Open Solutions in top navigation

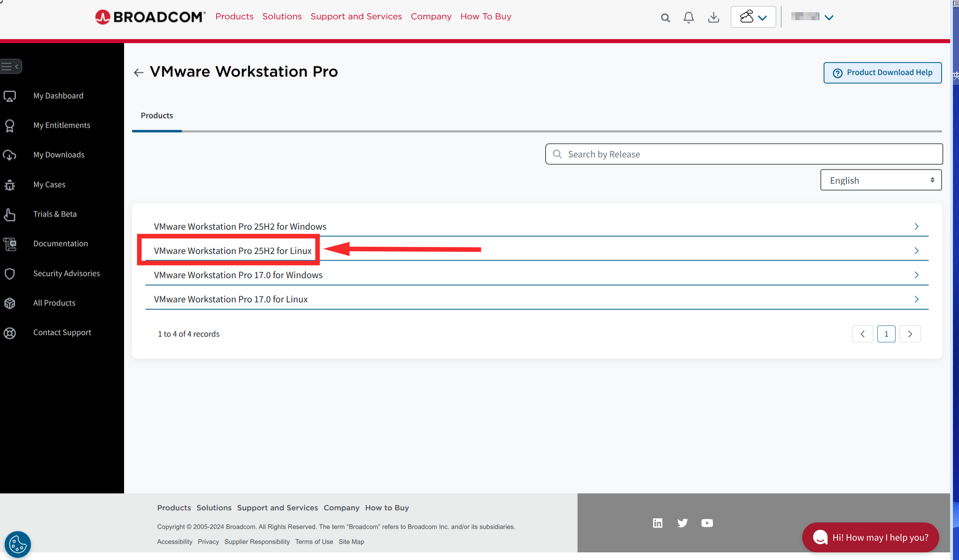click(x=282, y=17)
